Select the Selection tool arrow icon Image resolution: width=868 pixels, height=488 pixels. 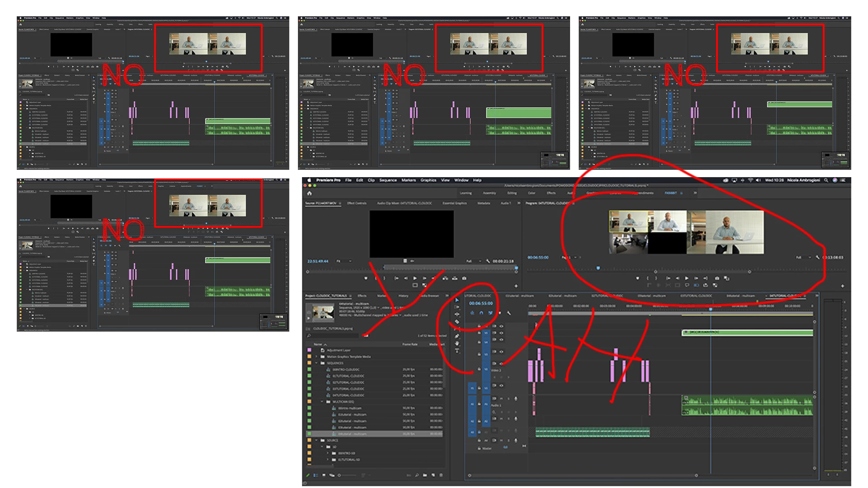coord(457,300)
